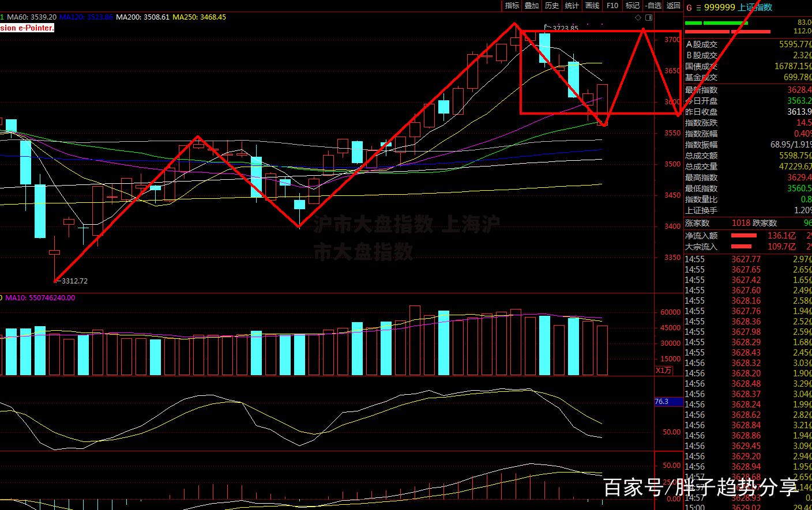This screenshot has height=510, width=812.
Task: Click the 3550 price axis label
Action: click(x=672, y=133)
